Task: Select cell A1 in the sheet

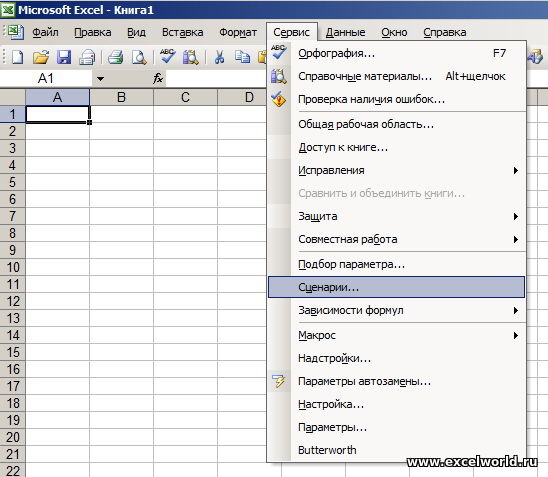Action: click(58, 114)
